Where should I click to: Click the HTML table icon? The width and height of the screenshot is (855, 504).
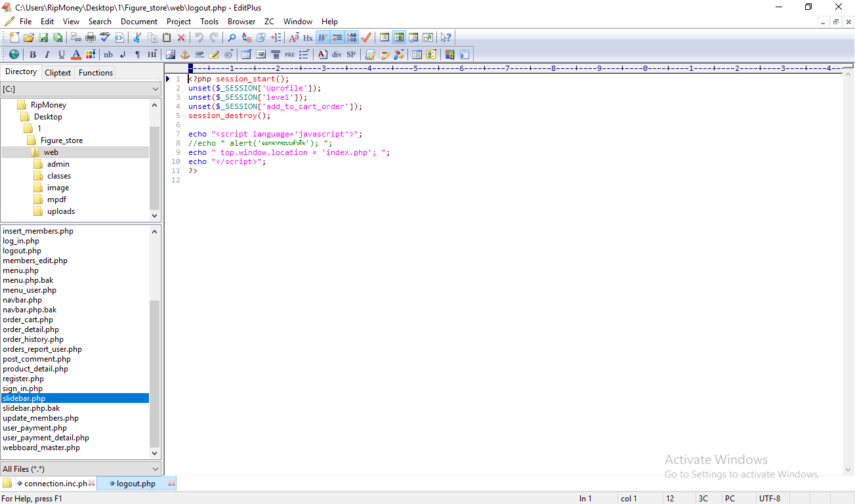coord(247,54)
